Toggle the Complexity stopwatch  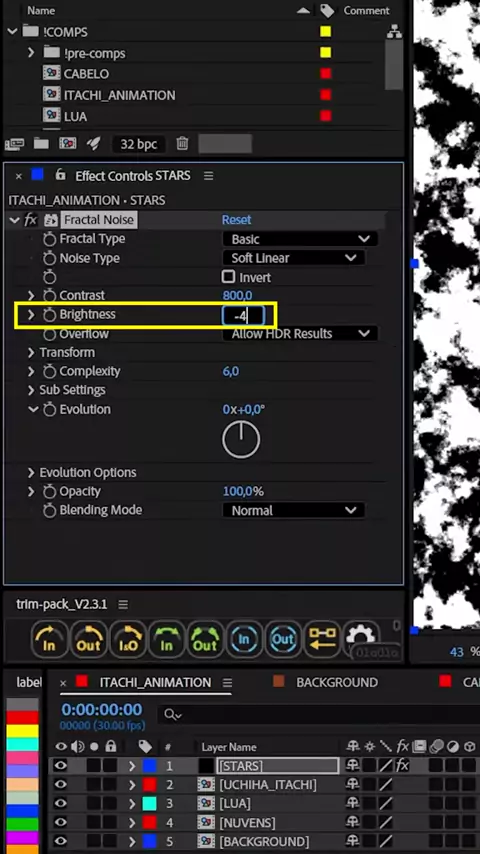coord(50,371)
